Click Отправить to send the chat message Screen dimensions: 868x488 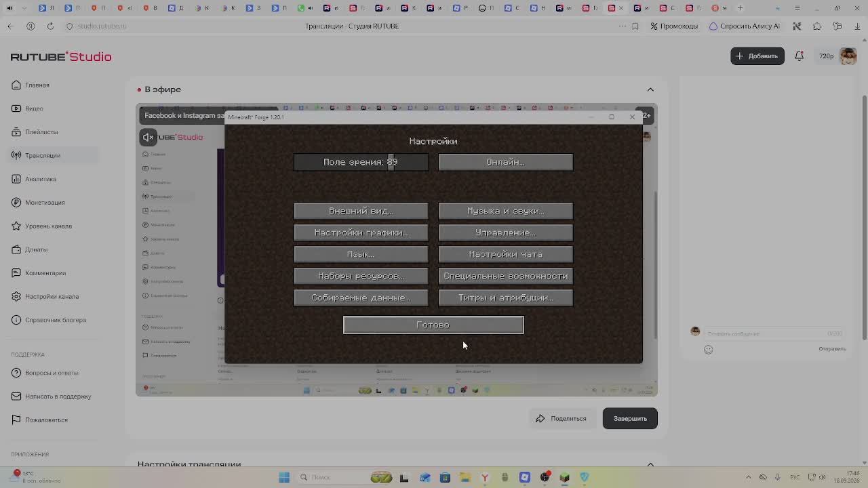click(832, 349)
